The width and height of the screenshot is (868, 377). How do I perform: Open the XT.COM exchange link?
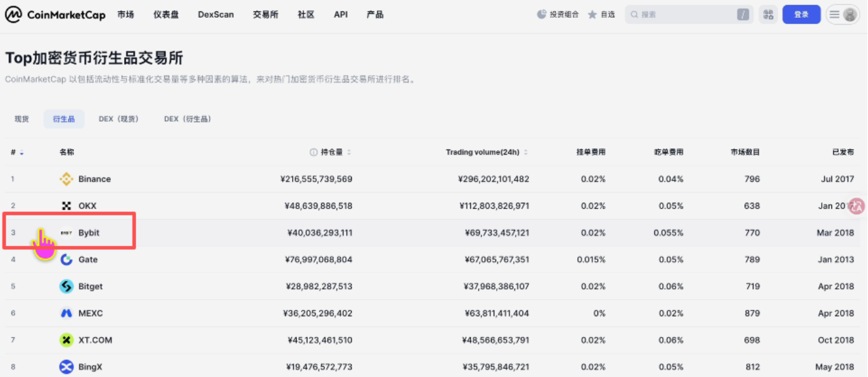(x=95, y=340)
